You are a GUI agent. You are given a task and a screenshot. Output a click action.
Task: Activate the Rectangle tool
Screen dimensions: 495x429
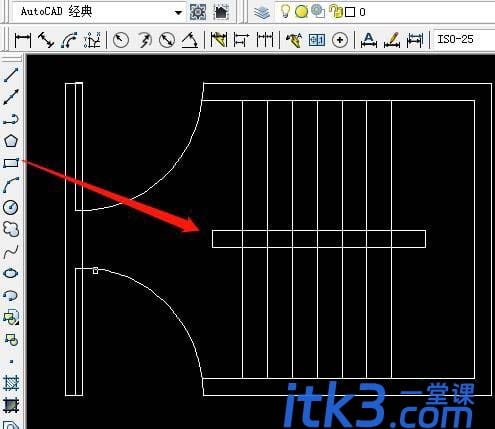click(x=11, y=163)
